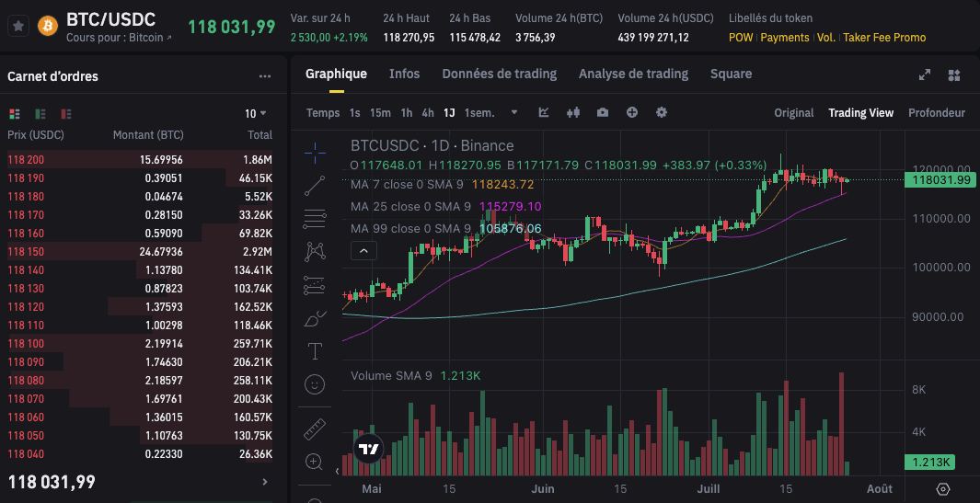
Task: Select the 118 040 ask price row
Action: pos(140,454)
